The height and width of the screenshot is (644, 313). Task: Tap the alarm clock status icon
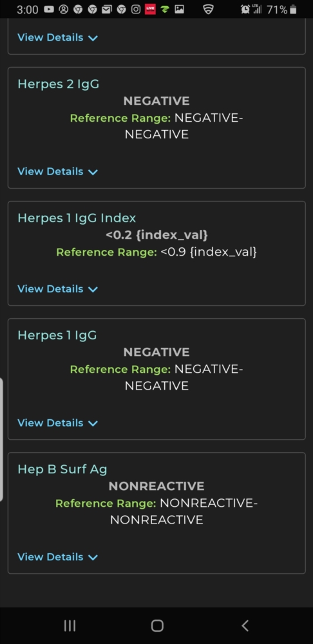[x=245, y=10]
